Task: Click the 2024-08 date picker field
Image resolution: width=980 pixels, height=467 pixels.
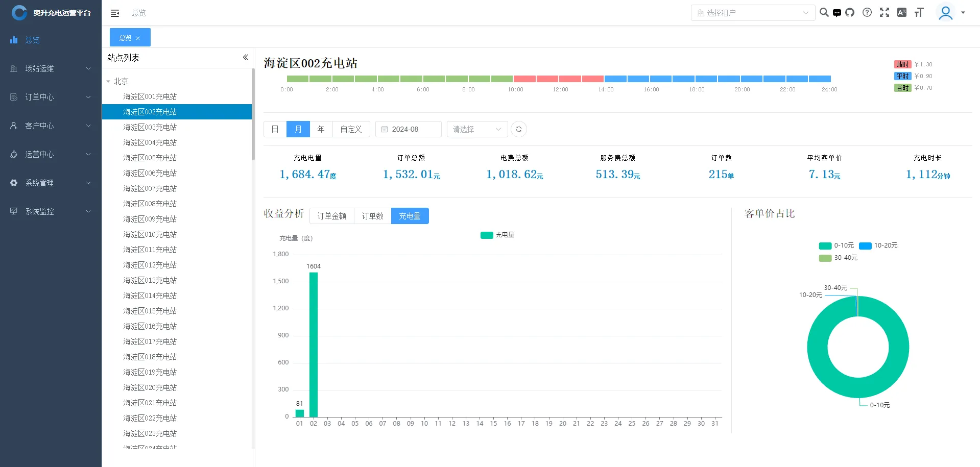Action: point(409,129)
